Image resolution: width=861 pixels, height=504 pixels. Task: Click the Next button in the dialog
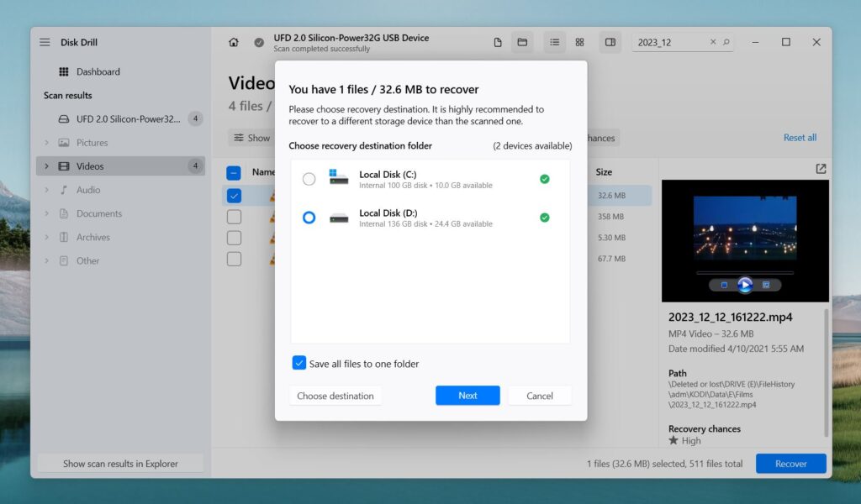point(467,395)
